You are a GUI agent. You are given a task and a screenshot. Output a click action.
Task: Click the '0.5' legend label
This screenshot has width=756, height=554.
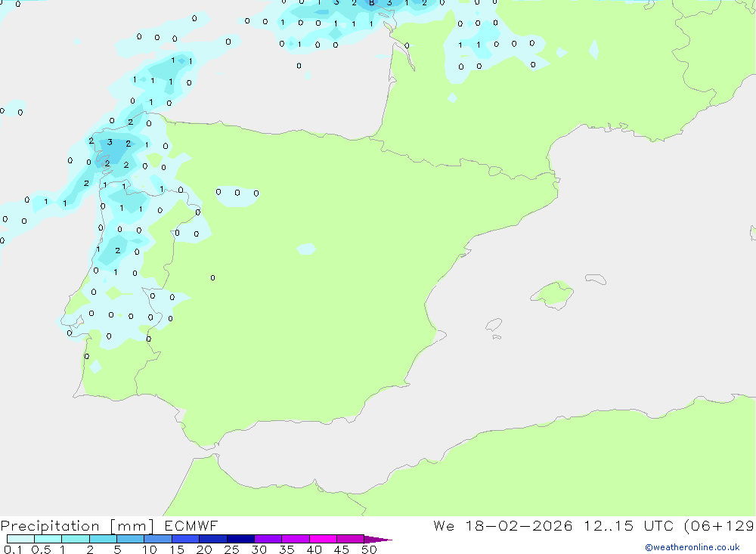coord(41,549)
